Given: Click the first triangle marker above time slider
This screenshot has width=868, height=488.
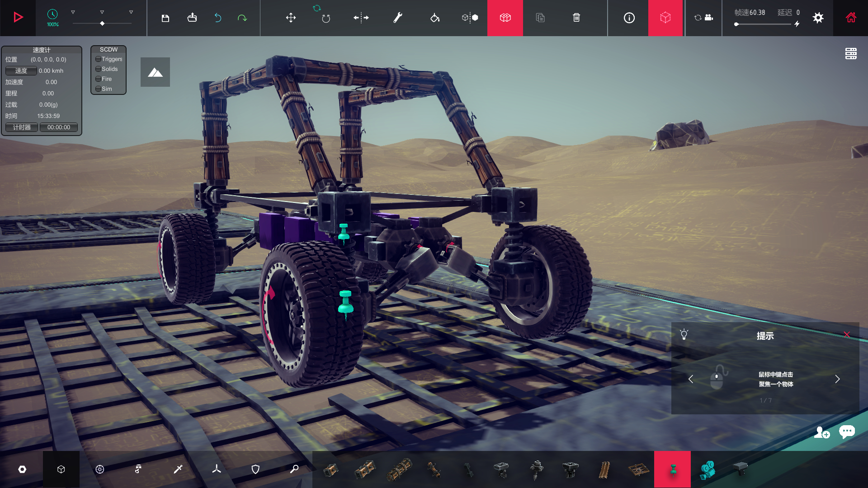Looking at the screenshot, I should (x=73, y=12).
